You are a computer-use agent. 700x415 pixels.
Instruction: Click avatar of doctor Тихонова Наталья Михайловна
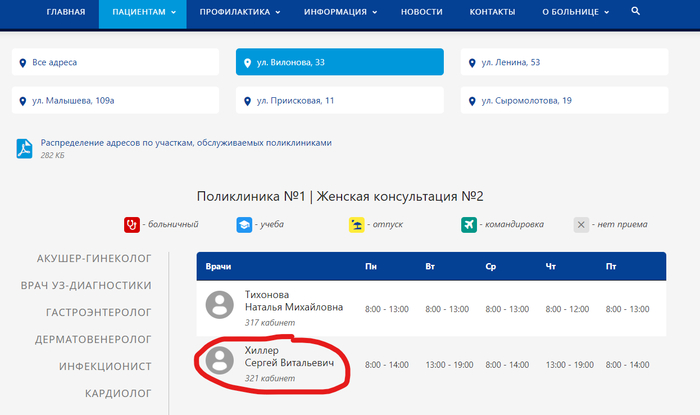pyautogui.click(x=220, y=305)
